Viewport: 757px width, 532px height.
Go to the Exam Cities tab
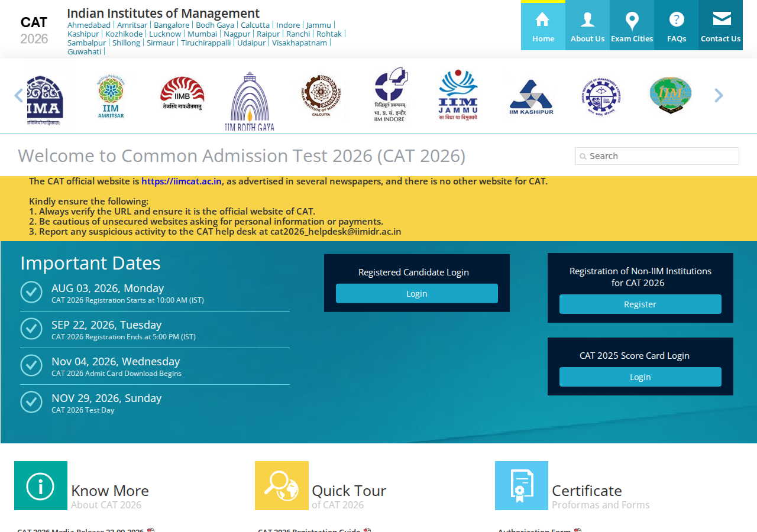[632, 25]
